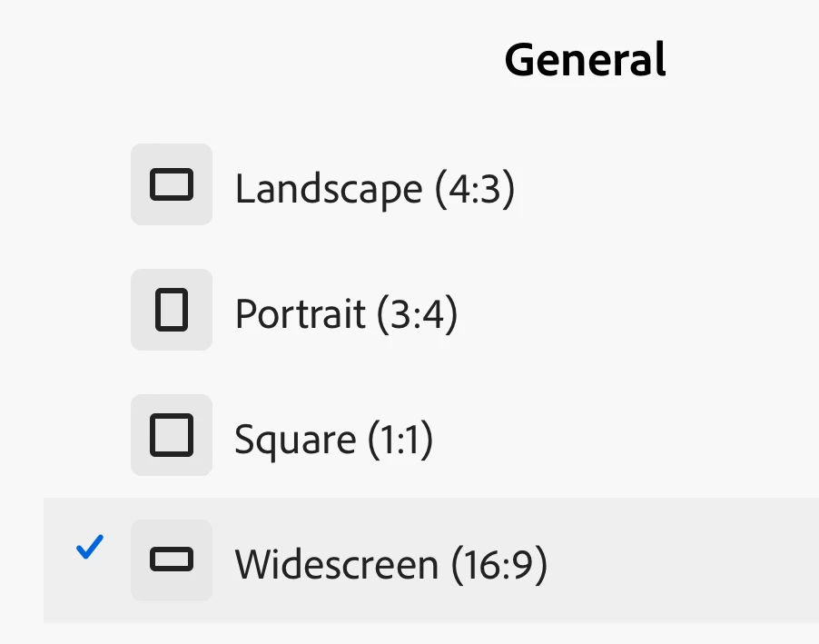Image resolution: width=819 pixels, height=644 pixels.
Task: Click the Widescreen aspect ratio icon
Action: (x=172, y=560)
